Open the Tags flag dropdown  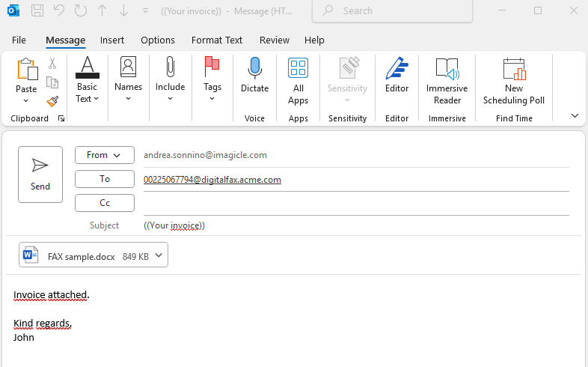(212, 98)
